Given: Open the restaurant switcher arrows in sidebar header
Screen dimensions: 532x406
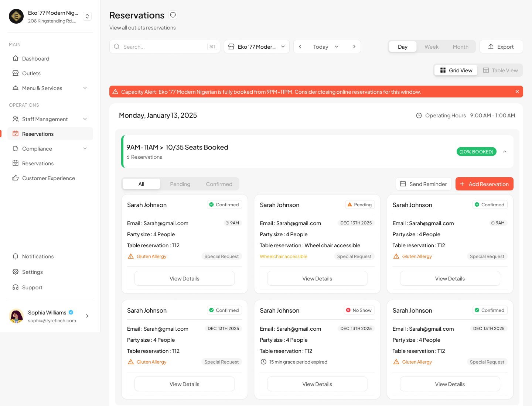Looking at the screenshot, I should (87, 16).
